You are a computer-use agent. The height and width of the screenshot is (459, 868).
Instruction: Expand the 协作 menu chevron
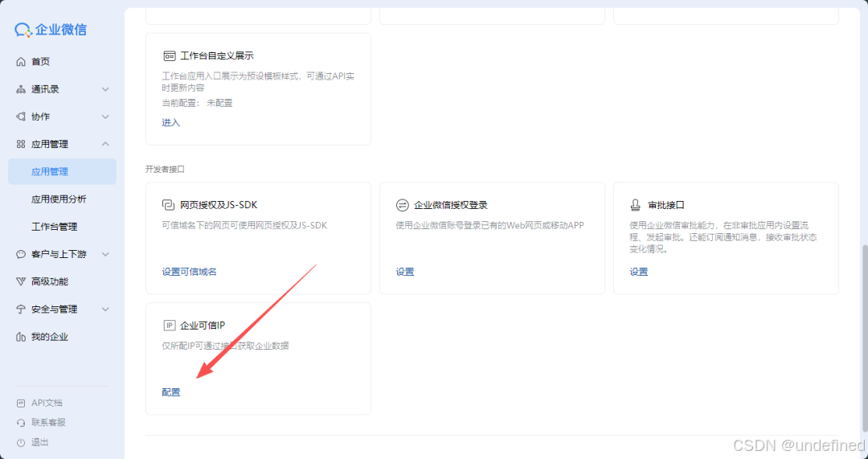coord(105,117)
